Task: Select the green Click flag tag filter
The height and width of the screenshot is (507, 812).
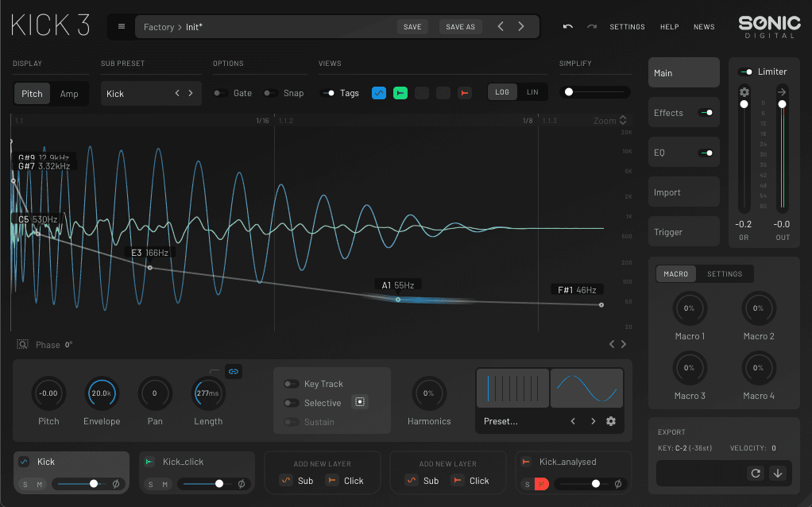Action: pos(400,92)
